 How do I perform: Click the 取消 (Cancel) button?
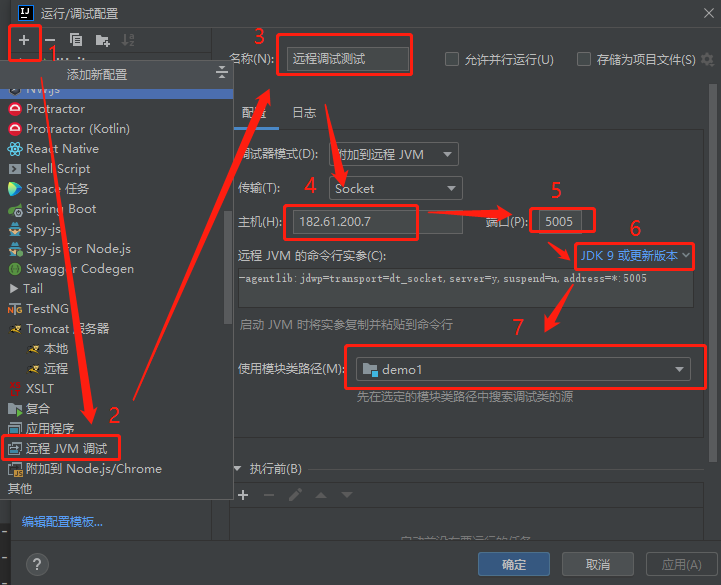tap(598, 564)
